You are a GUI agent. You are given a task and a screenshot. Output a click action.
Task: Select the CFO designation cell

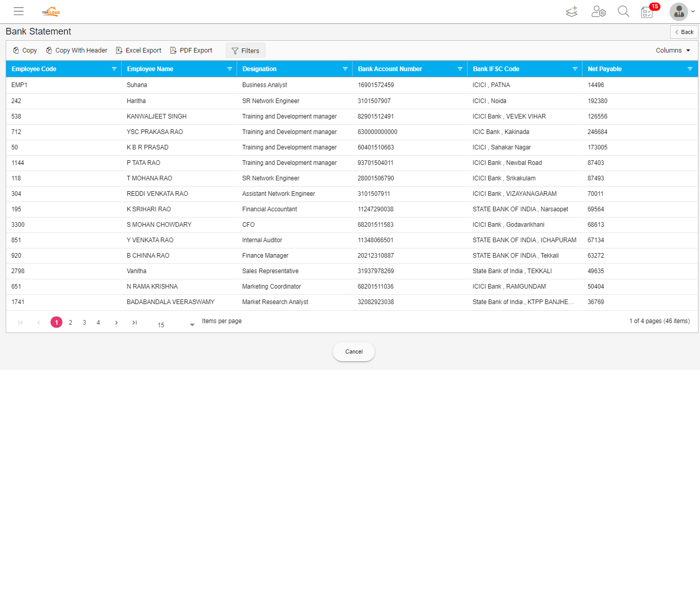[x=248, y=225]
